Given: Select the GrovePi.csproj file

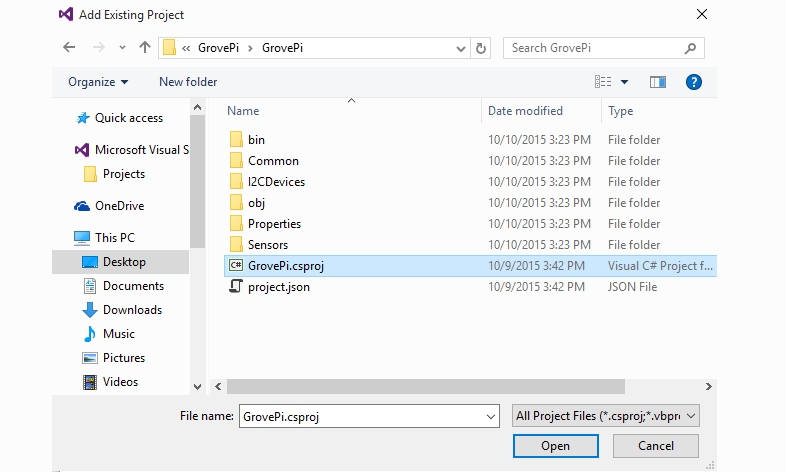Looking at the screenshot, I should (470, 266).
